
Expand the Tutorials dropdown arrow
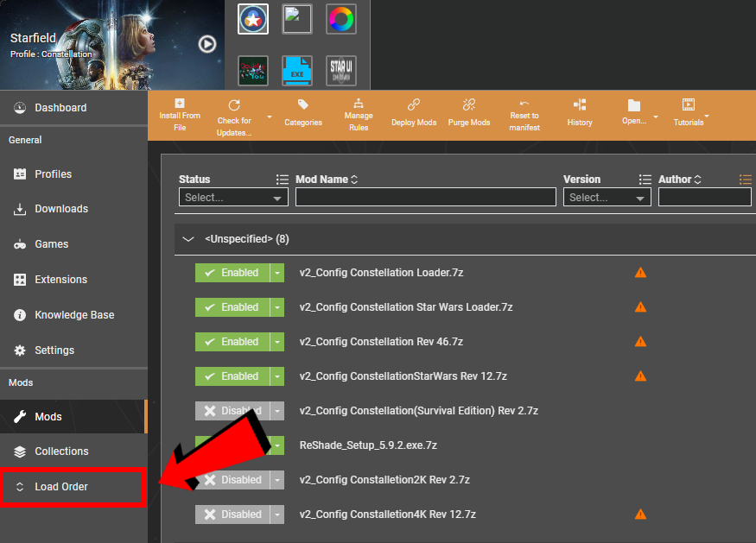click(x=707, y=117)
